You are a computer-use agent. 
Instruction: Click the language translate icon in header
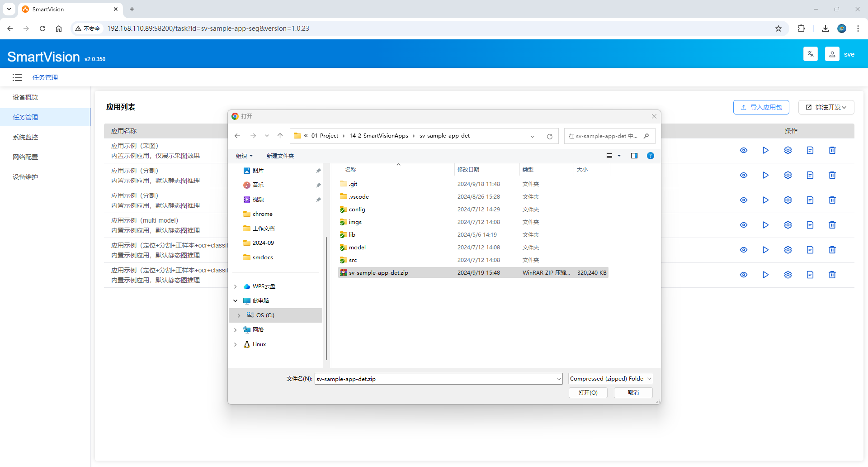[x=811, y=54]
